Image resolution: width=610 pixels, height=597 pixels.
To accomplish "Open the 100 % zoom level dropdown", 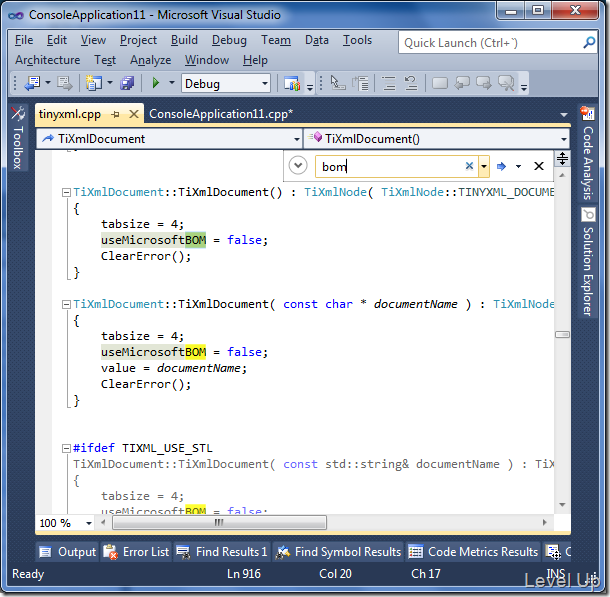I will pyautogui.click(x=89, y=523).
